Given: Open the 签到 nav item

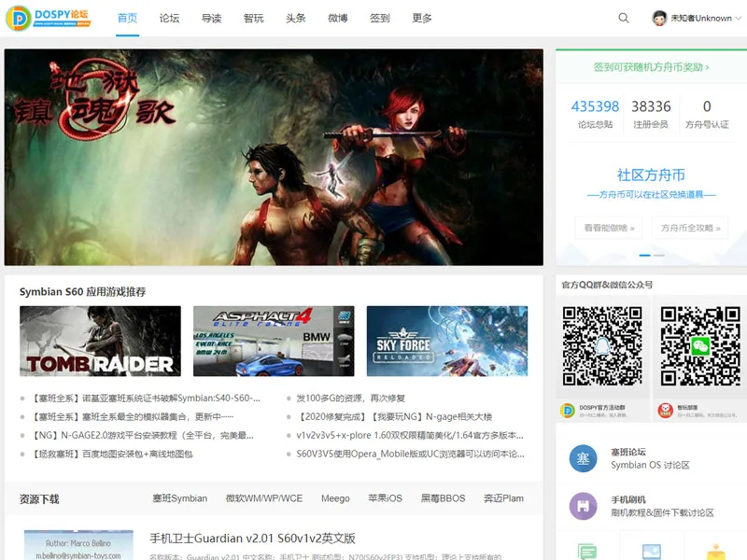Looking at the screenshot, I should 380,18.
